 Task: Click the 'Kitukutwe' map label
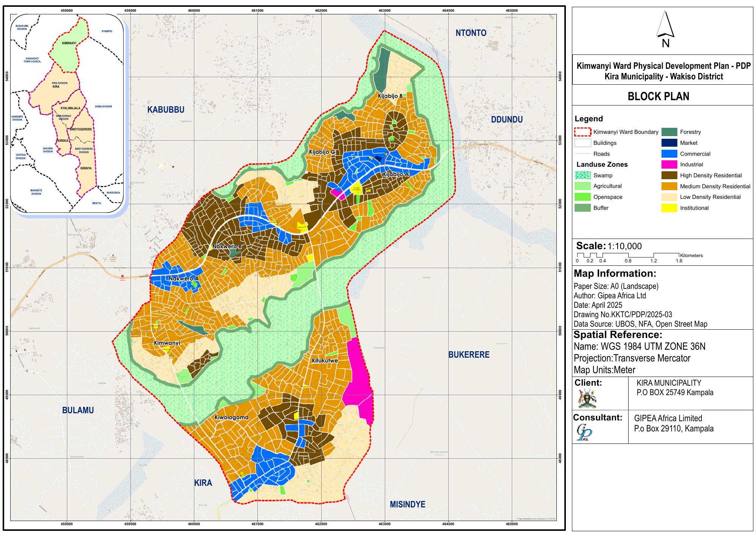pos(325,361)
